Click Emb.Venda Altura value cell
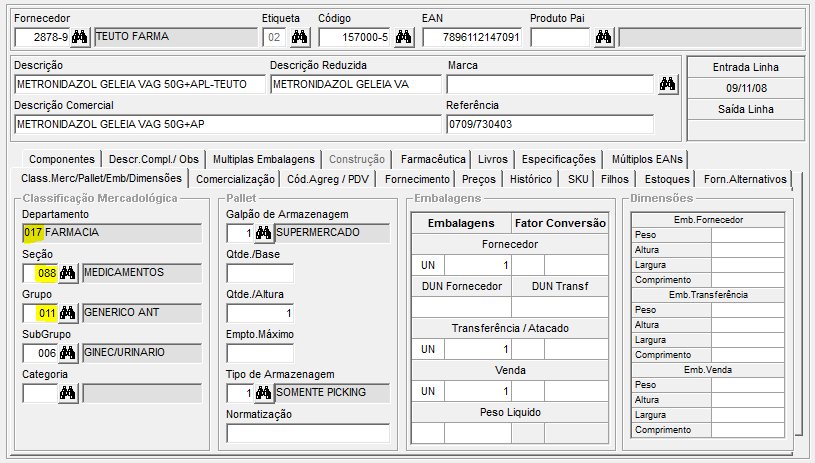Screen dimensions: 815x463 click(x=747, y=400)
